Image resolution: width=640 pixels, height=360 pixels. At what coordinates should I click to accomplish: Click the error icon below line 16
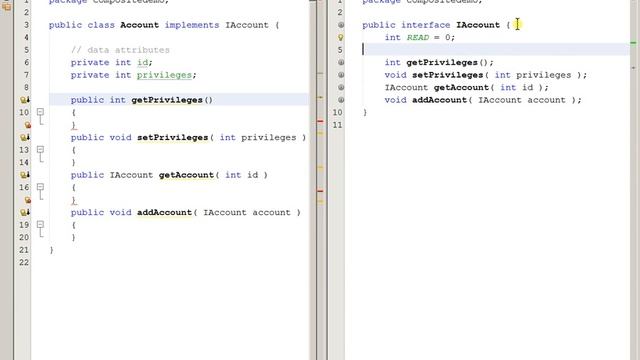[x=27, y=200]
